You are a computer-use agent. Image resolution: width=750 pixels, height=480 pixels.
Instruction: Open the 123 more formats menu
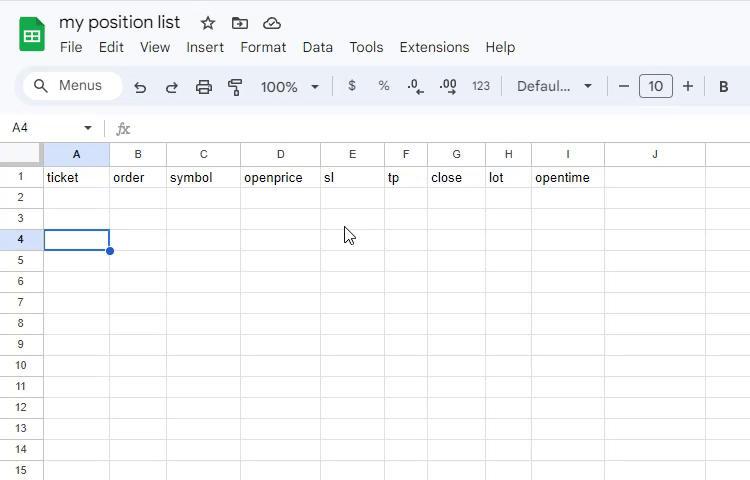coord(481,86)
